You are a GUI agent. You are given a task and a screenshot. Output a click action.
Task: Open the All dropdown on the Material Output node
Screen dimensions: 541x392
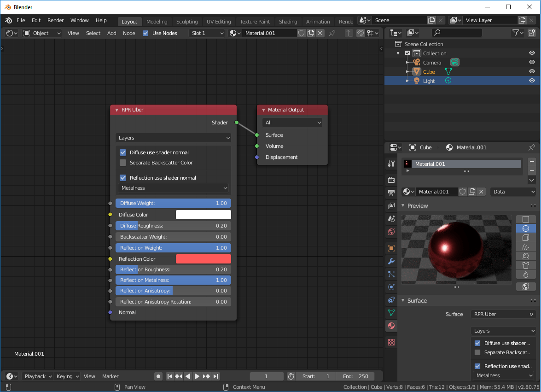[292, 122]
